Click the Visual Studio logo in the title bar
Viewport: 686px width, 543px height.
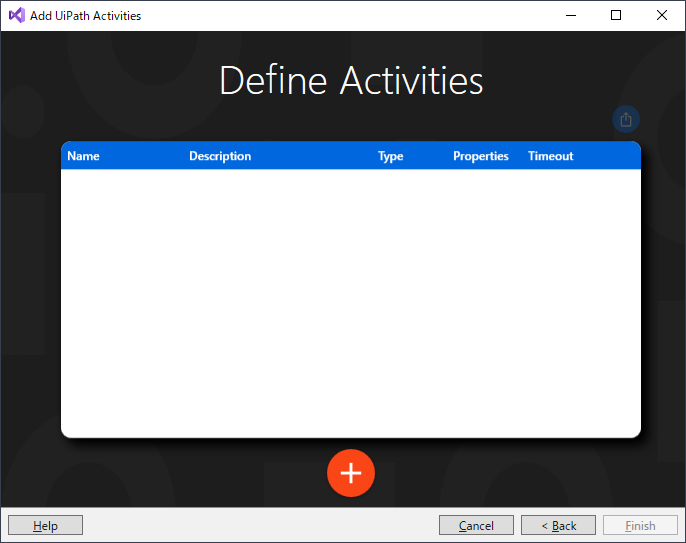coord(17,15)
